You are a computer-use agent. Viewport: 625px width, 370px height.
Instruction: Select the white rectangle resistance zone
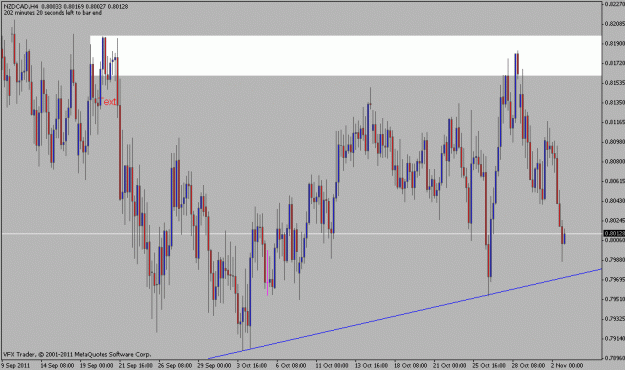coord(345,56)
